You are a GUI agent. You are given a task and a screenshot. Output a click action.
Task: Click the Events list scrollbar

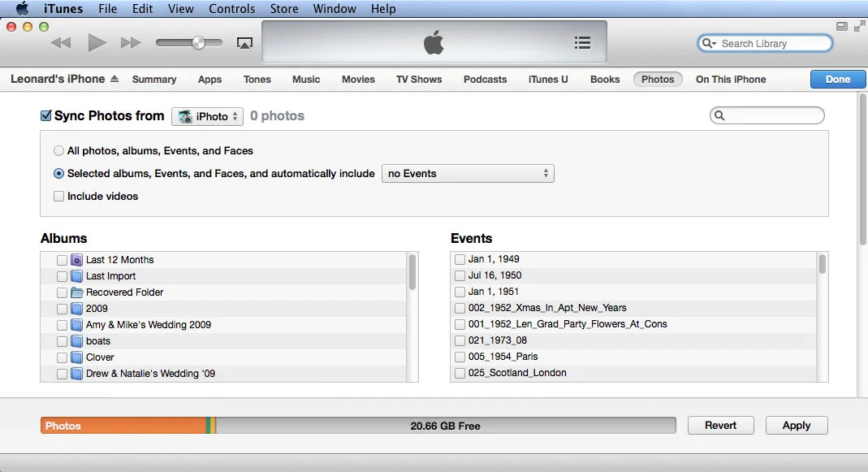822,264
